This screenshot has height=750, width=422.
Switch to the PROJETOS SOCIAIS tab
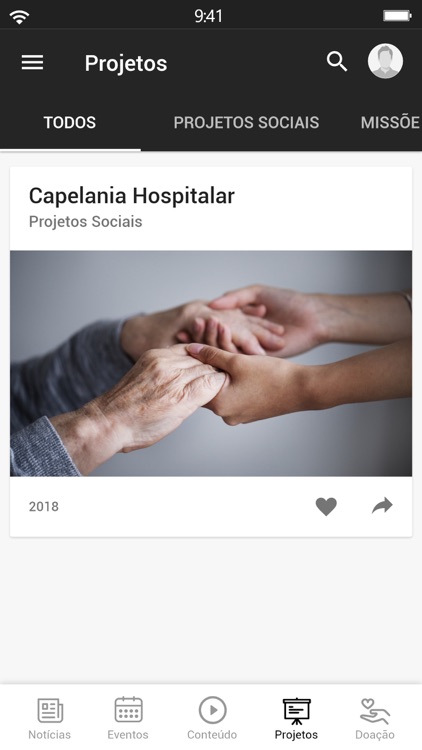click(x=246, y=122)
